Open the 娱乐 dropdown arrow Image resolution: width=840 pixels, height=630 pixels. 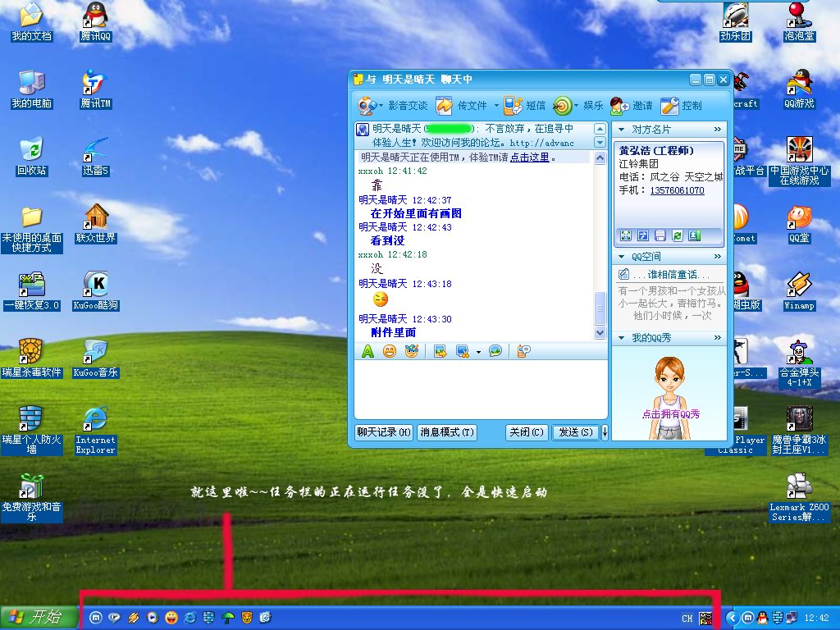point(577,106)
